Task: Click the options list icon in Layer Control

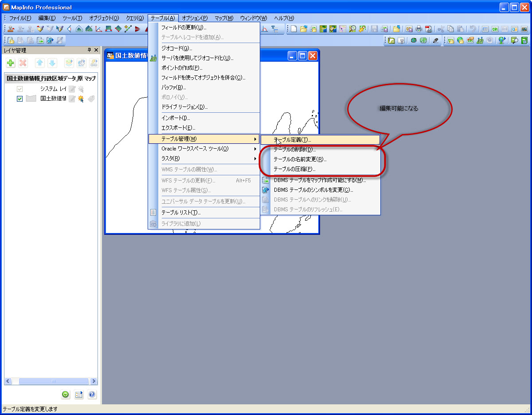Action: pos(79,394)
